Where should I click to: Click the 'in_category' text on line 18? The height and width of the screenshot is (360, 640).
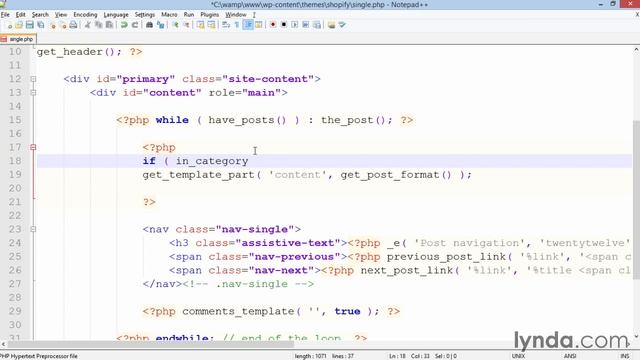click(x=212, y=161)
